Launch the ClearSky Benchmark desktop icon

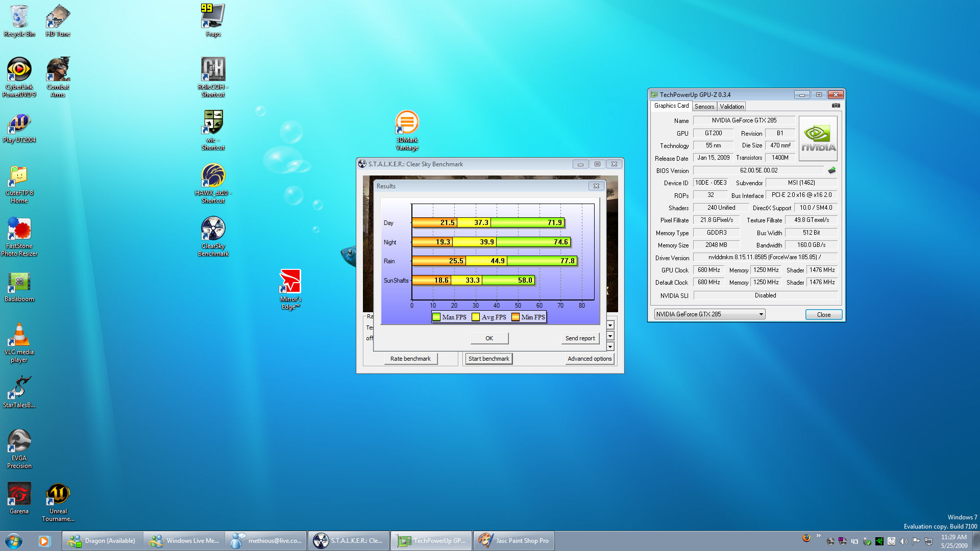[213, 236]
